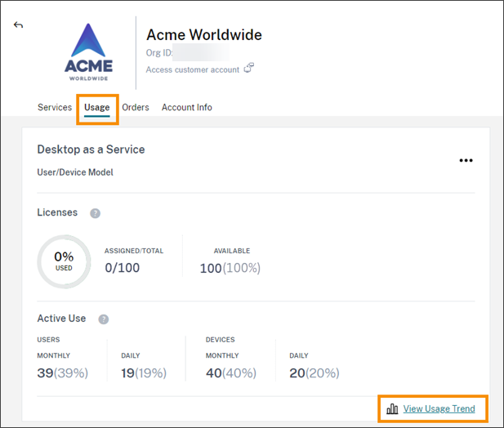504x428 pixels.
Task: Click the bar chart icon for usage trend
Action: [393, 409]
